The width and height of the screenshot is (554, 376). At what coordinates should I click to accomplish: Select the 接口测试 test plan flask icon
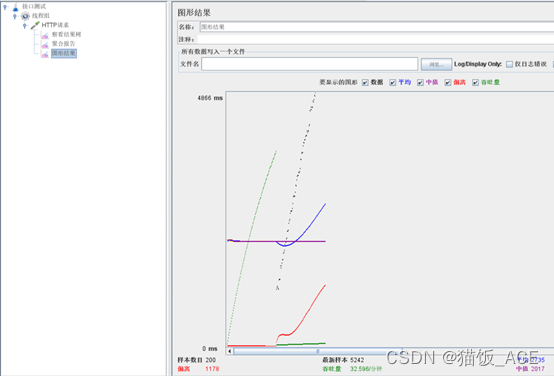tap(15, 7)
